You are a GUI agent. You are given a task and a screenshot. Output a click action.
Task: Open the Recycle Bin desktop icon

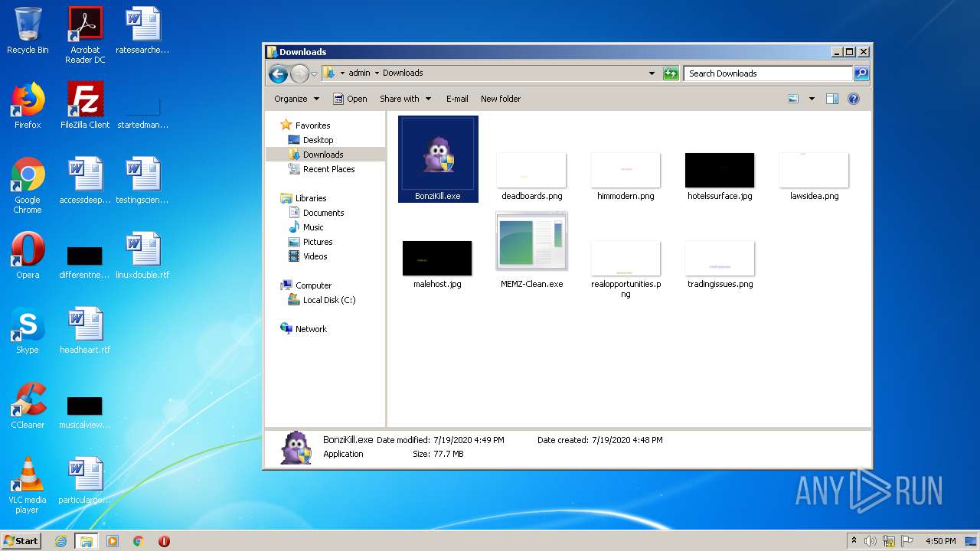pos(28,31)
